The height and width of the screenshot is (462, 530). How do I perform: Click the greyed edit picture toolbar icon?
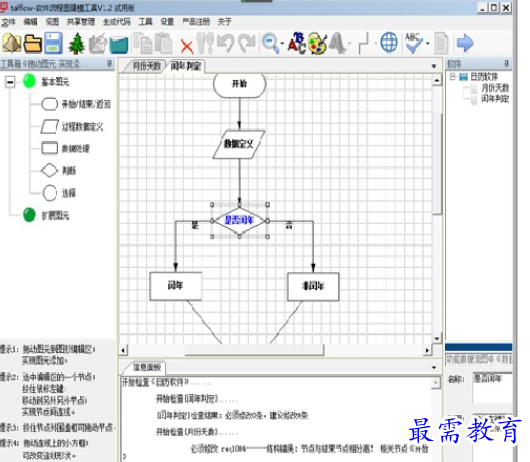(x=98, y=43)
